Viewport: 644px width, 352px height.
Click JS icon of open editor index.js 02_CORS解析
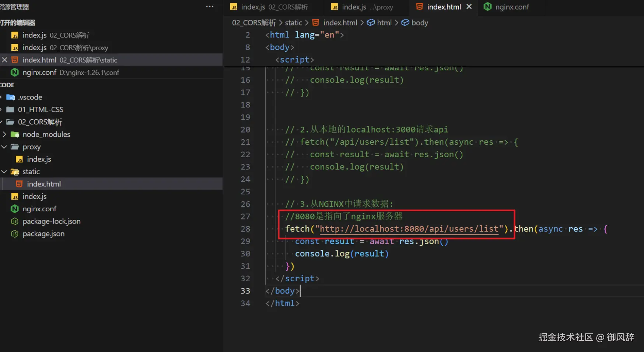click(x=15, y=35)
